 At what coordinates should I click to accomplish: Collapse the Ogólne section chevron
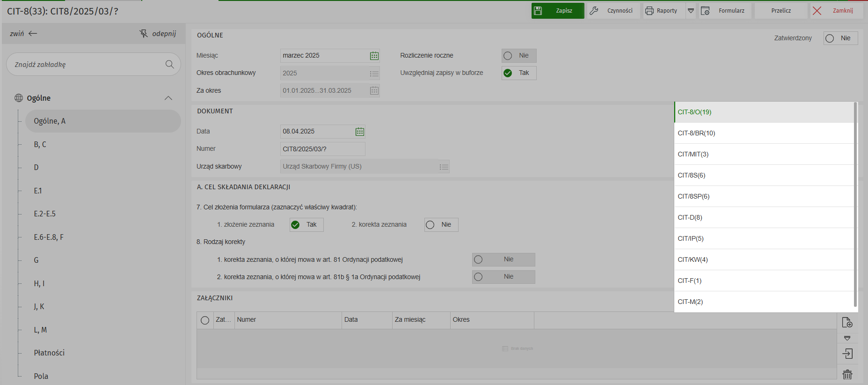tap(168, 98)
